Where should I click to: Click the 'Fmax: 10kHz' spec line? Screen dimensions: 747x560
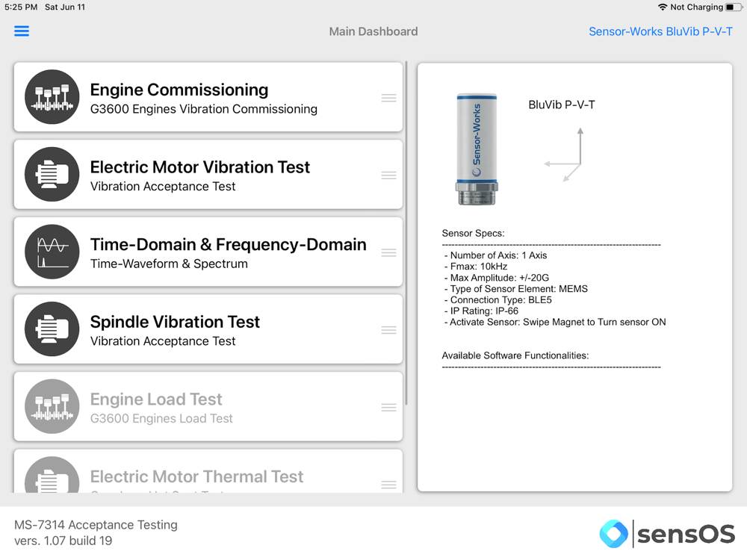tap(475, 267)
